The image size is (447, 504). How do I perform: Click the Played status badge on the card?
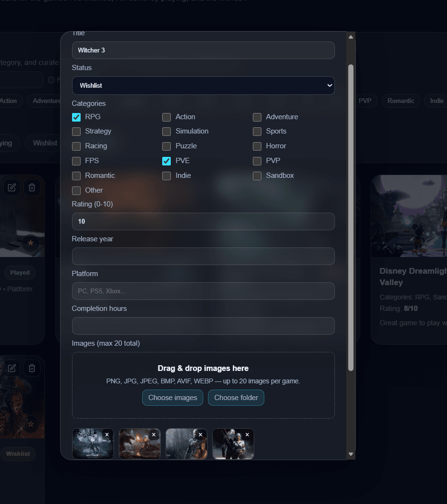point(20,273)
